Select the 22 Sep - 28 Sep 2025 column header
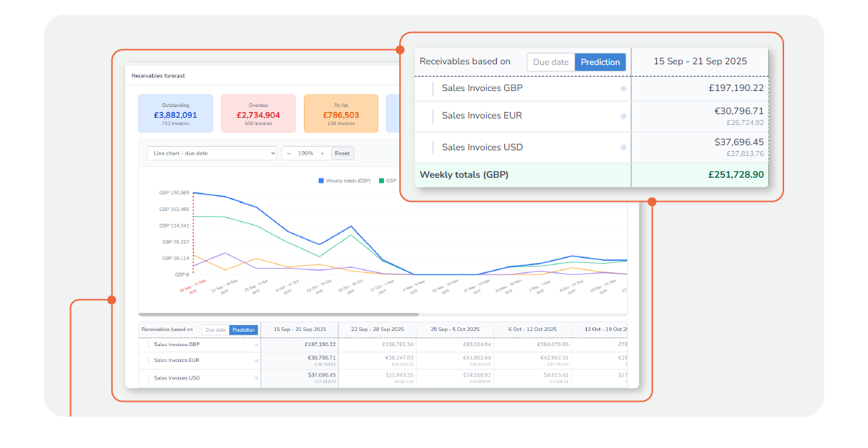Screen dimensions: 868x448 [376, 329]
